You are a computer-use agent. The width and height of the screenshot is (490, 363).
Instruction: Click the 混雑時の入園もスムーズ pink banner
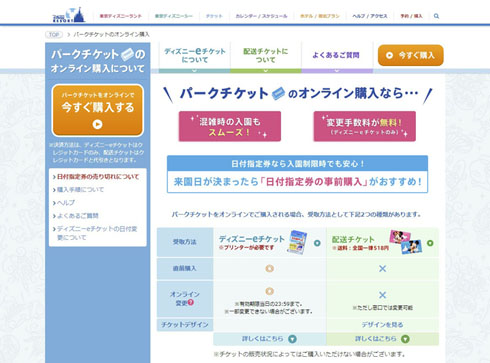pyautogui.click(x=230, y=126)
